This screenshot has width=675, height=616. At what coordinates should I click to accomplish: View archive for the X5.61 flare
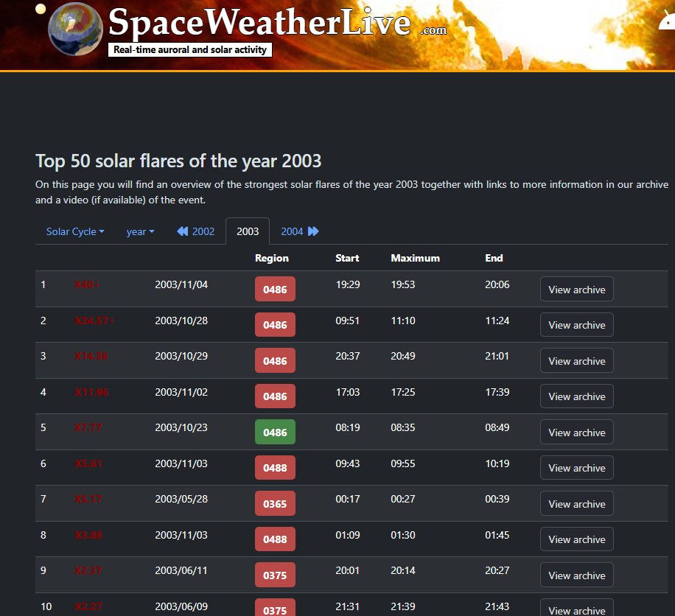577,467
